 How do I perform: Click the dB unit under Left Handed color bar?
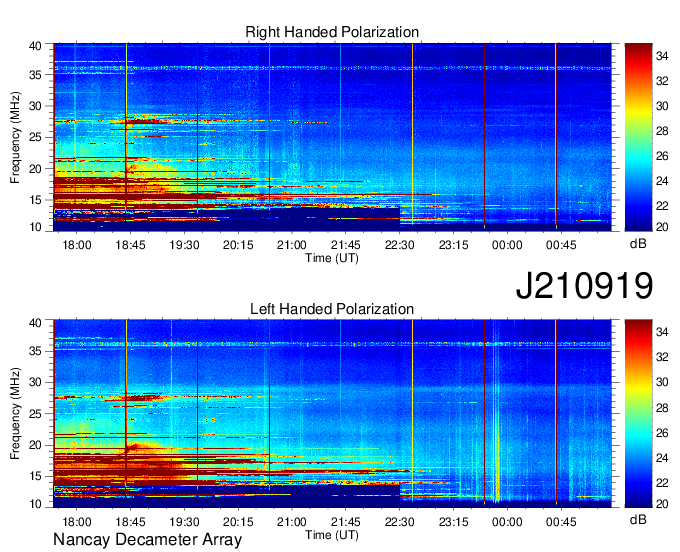638,519
